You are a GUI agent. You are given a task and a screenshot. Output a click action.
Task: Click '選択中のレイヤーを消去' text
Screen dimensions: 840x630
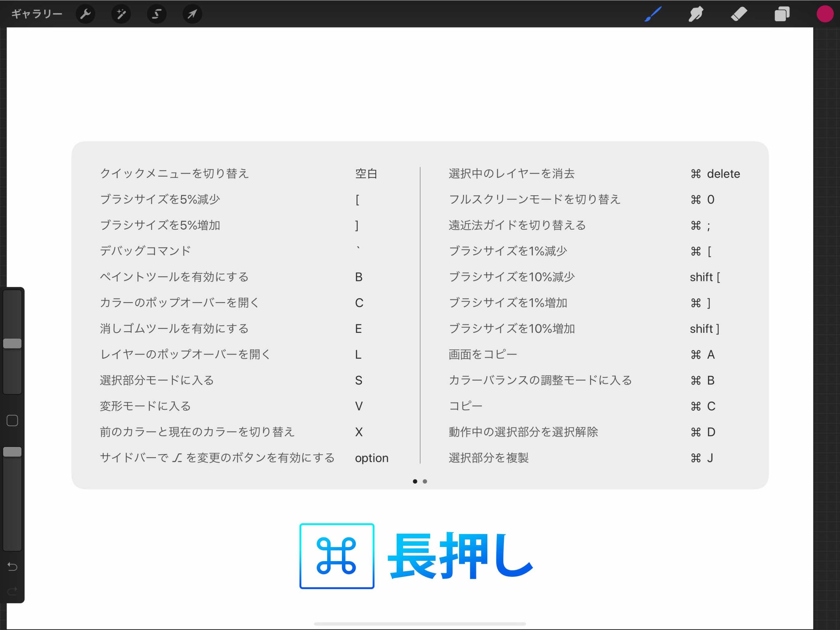click(x=512, y=174)
